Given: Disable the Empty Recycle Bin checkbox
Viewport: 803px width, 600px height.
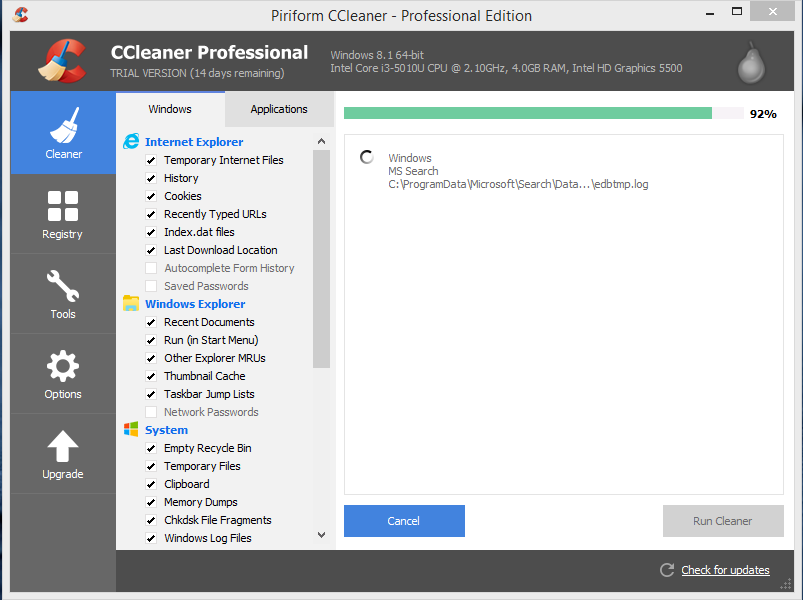Looking at the screenshot, I should tap(151, 448).
